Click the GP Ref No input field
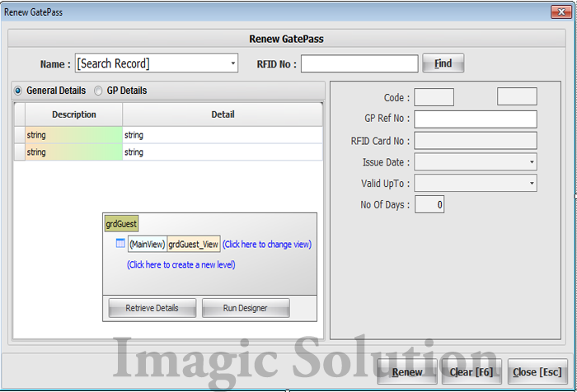 pyautogui.click(x=476, y=119)
